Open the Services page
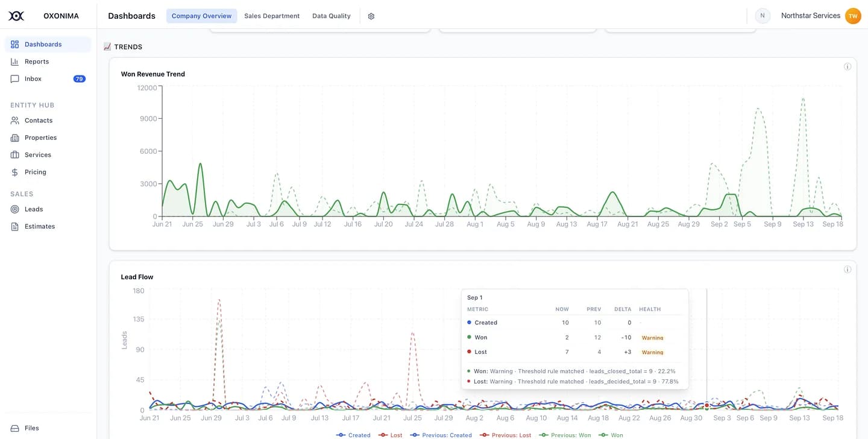Viewport: 868px width, 439px height. 48,155
